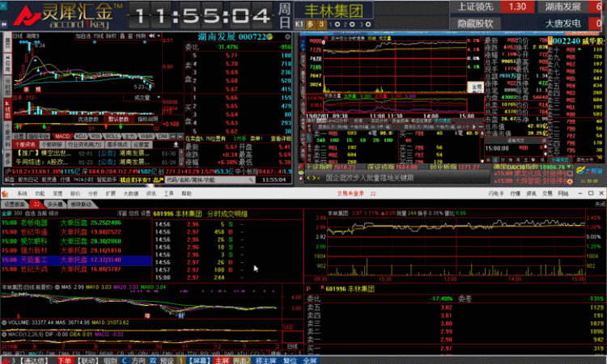Toggle the circle icon before MA5 legend

(57, 287)
